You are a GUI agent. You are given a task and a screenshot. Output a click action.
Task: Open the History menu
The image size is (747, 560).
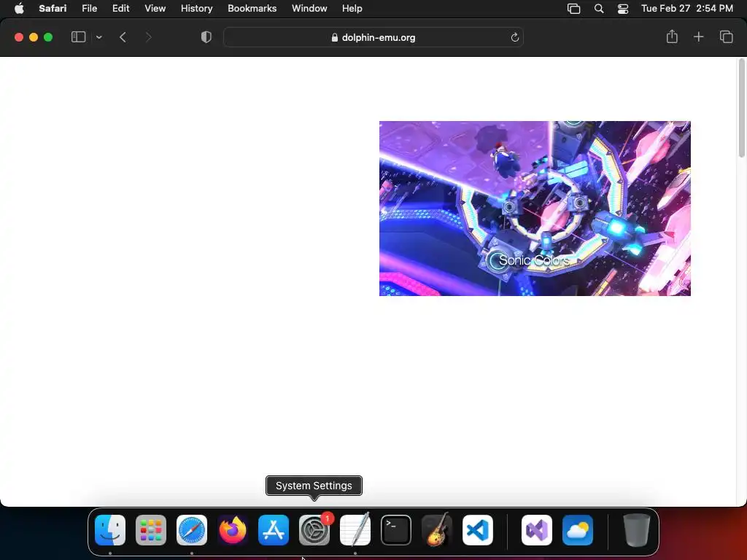click(x=196, y=8)
